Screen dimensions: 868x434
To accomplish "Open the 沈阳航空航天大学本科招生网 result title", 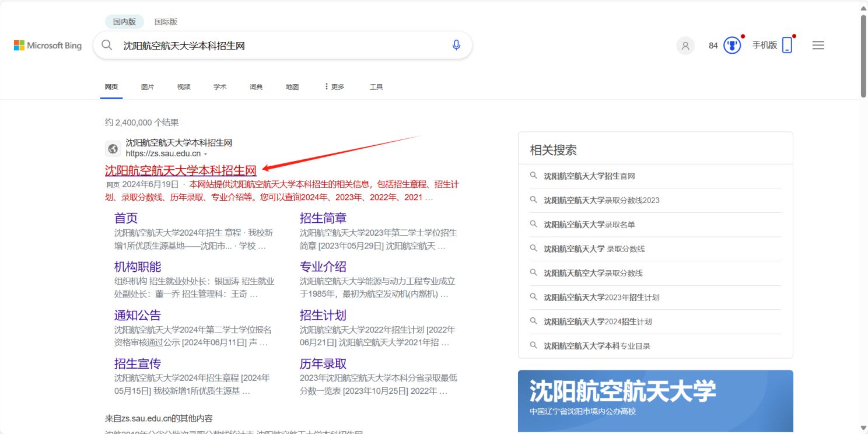I will 181,170.
